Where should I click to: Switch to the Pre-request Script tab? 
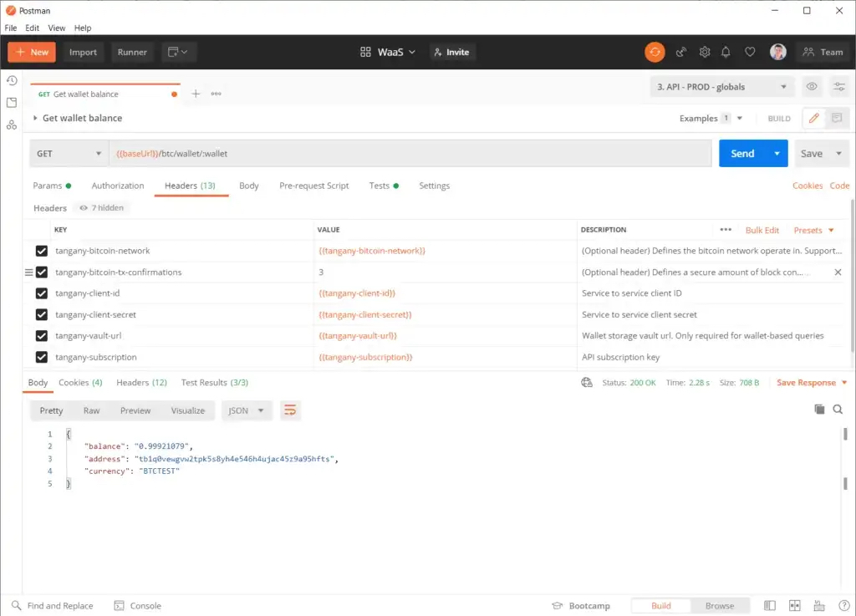click(x=314, y=186)
